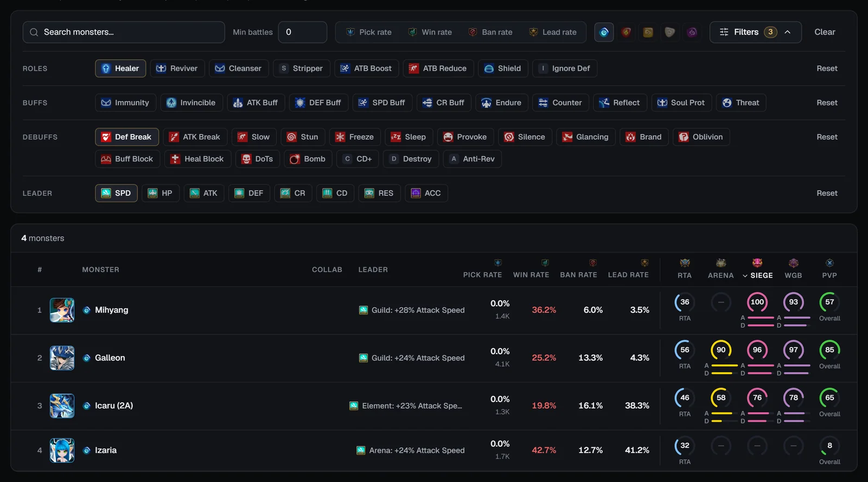Click leader skill icon in Izaria row
This screenshot has height=482, width=868.
tap(361, 450)
